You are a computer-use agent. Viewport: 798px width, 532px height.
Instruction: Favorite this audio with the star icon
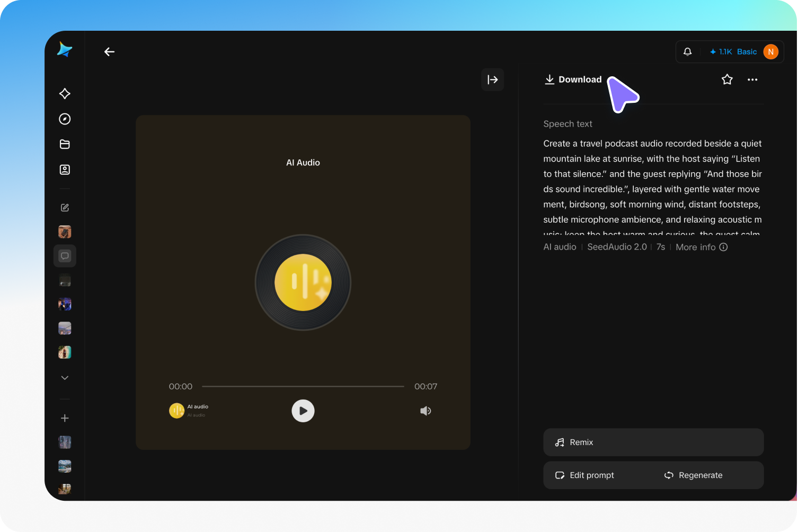727,79
